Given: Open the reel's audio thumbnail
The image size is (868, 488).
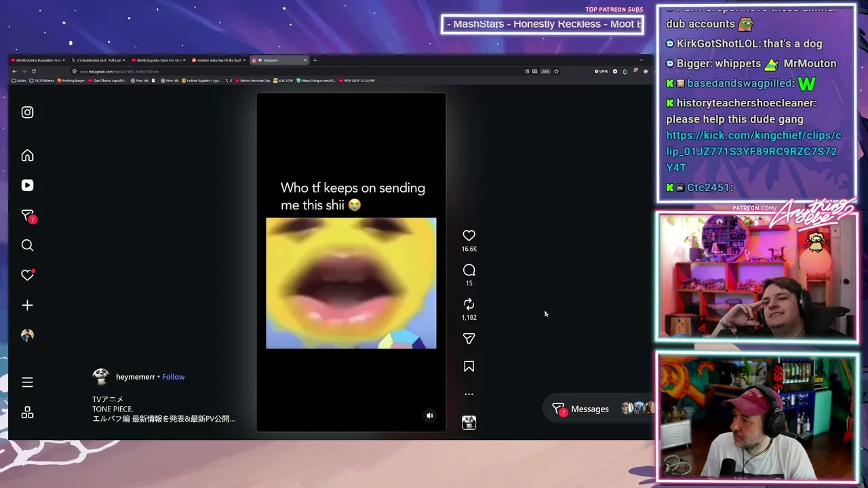Looking at the screenshot, I should pos(469,423).
